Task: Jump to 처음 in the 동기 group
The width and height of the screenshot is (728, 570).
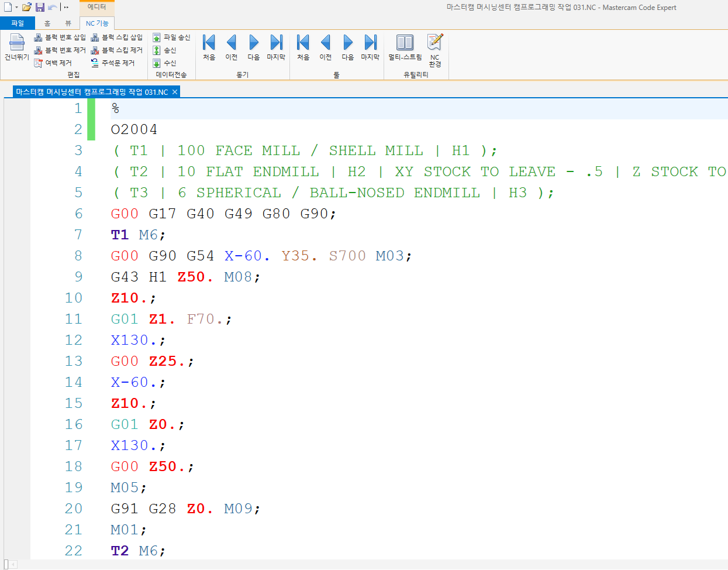Action: point(209,47)
